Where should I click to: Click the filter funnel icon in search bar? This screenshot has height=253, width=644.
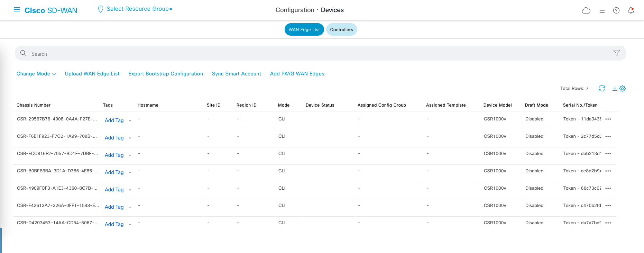click(616, 53)
